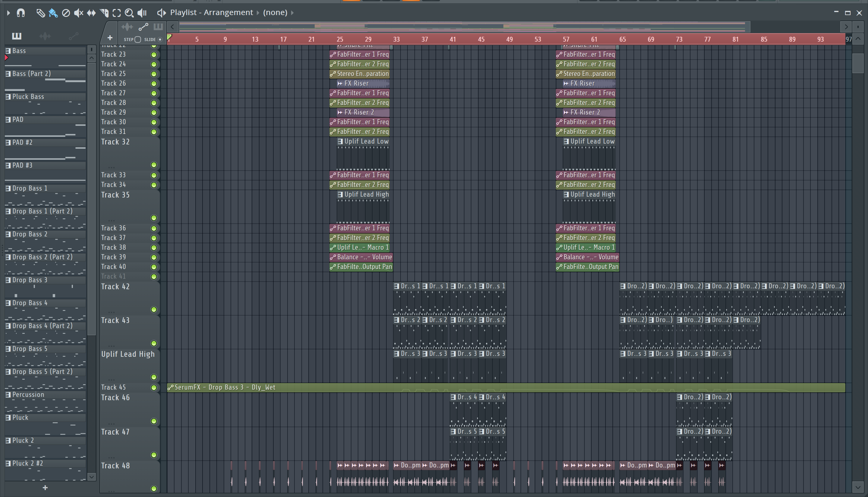Viewport: 868px width, 497px height.
Task: Click the playlist vertical scrollbar handle
Action: pyautogui.click(x=858, y=63)
